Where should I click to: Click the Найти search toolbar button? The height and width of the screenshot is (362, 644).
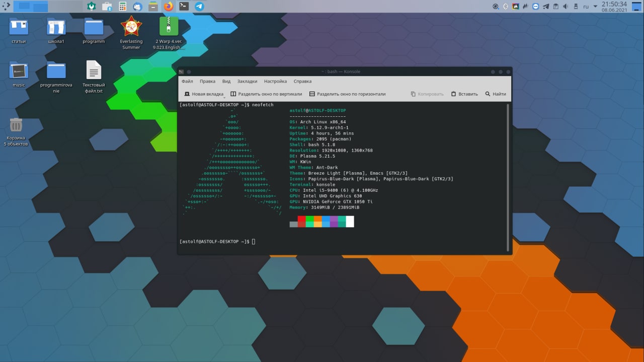pos(496,94)
